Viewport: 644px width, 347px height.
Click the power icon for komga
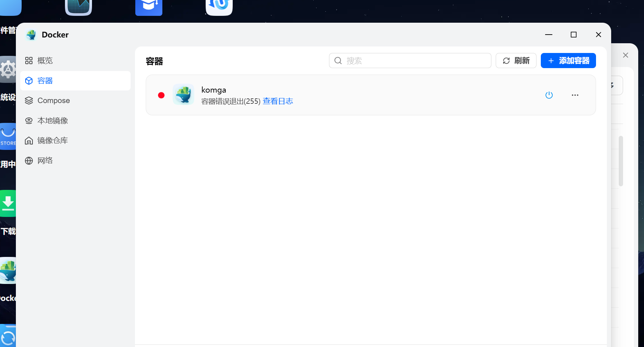coord(549,95)
